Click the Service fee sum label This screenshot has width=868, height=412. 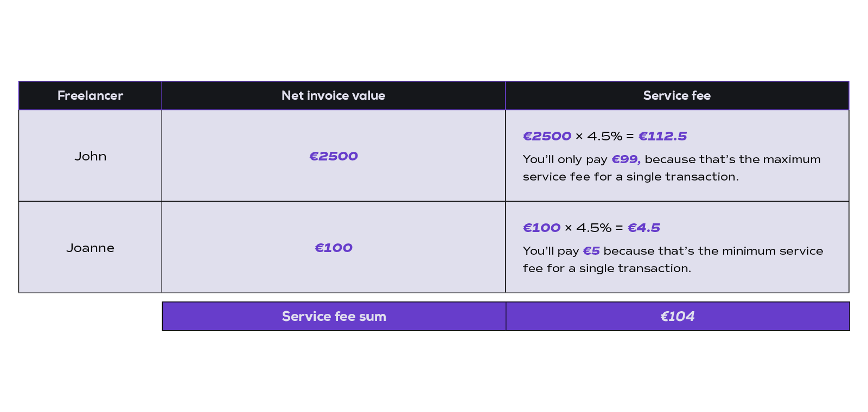pos(334,317)
